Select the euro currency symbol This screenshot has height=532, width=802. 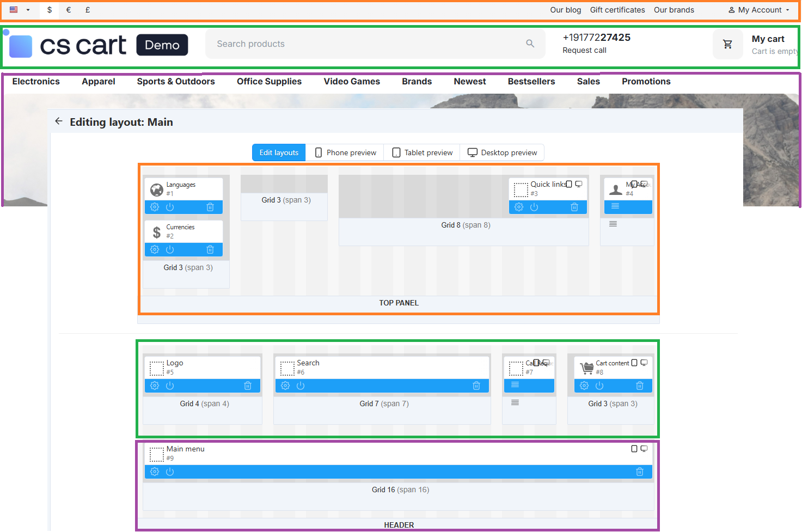[69, 10]
